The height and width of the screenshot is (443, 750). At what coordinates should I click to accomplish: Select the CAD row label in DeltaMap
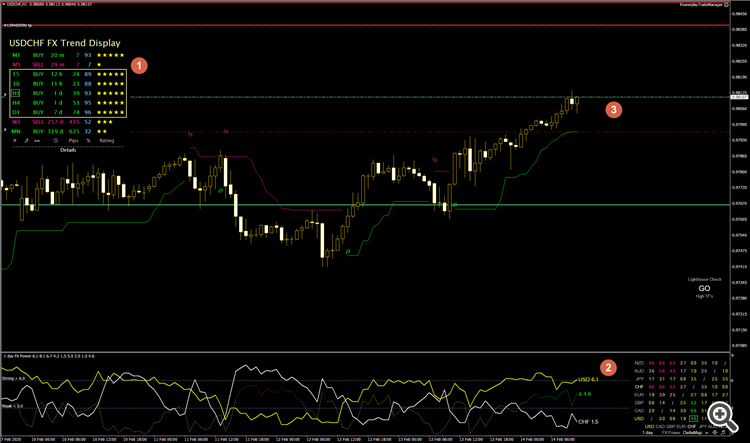point(639,410)
